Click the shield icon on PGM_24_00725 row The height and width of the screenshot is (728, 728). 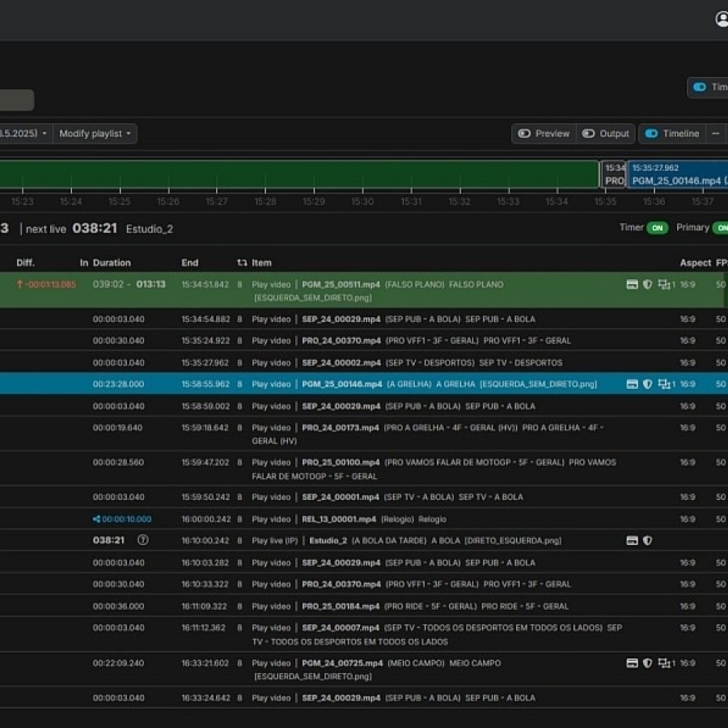pos(647,662)
